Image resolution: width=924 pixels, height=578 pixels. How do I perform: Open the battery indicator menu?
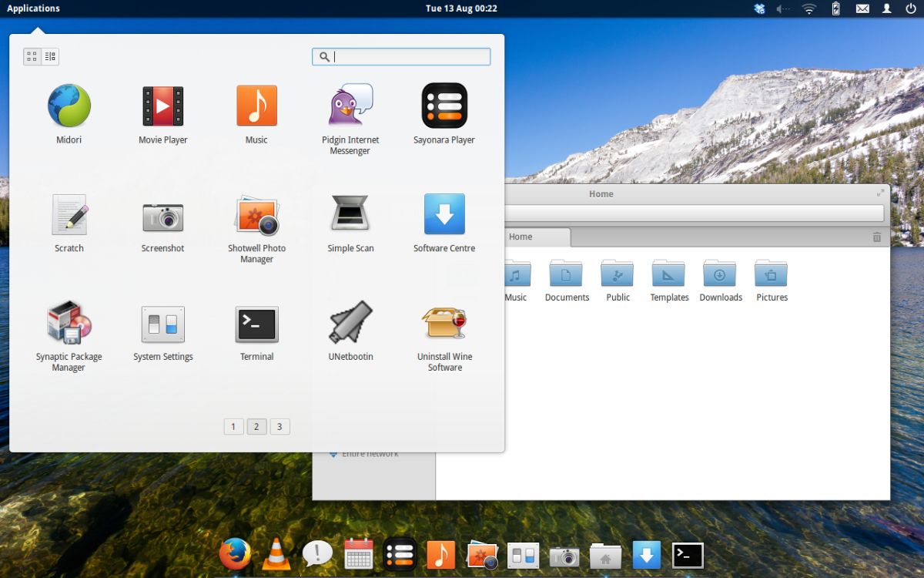coord(835,8)
